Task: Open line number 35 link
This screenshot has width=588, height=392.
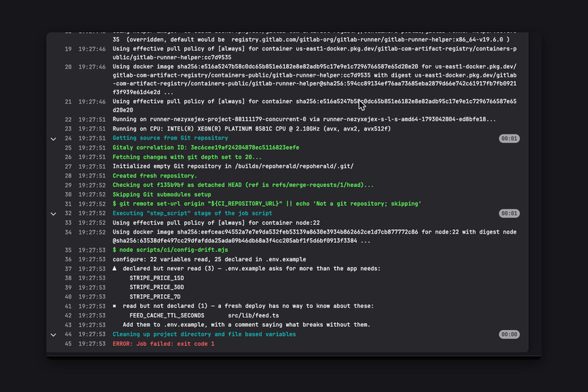Action: 68,250
